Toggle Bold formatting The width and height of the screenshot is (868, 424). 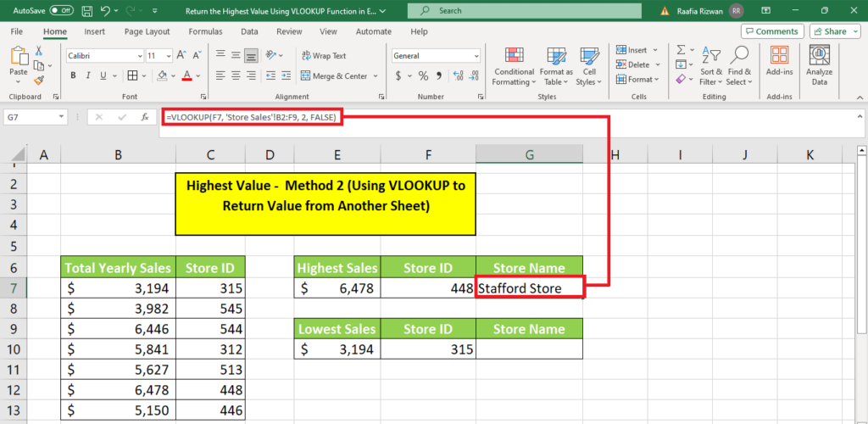pos(74,75)
